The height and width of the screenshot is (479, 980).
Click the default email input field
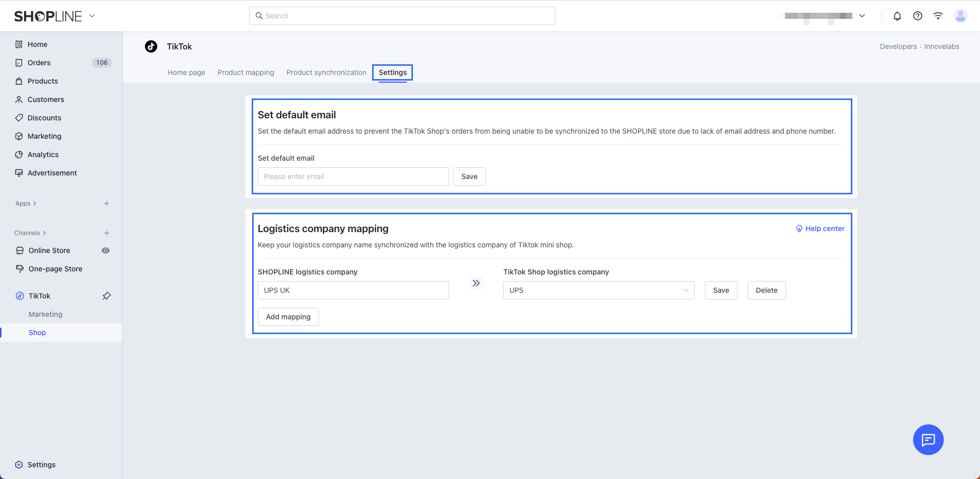click(353, 177)
